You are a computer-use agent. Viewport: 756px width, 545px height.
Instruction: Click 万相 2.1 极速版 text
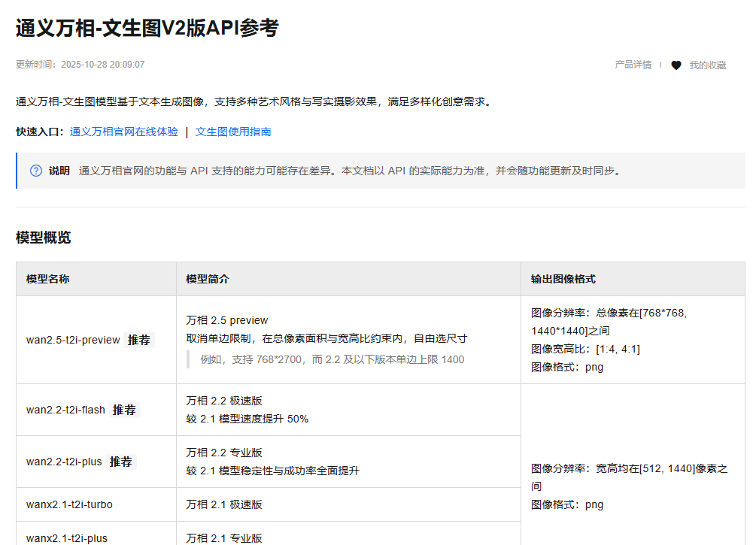(x=224, y=504)
